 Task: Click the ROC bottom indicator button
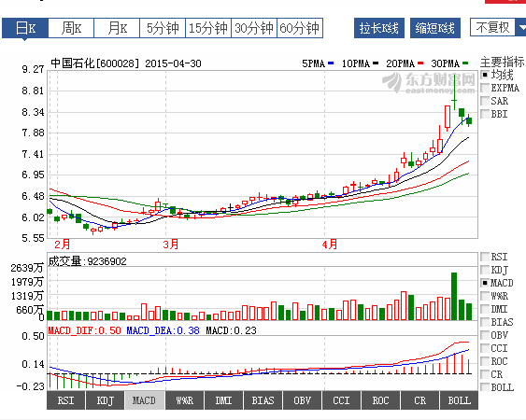pos(381,400)
